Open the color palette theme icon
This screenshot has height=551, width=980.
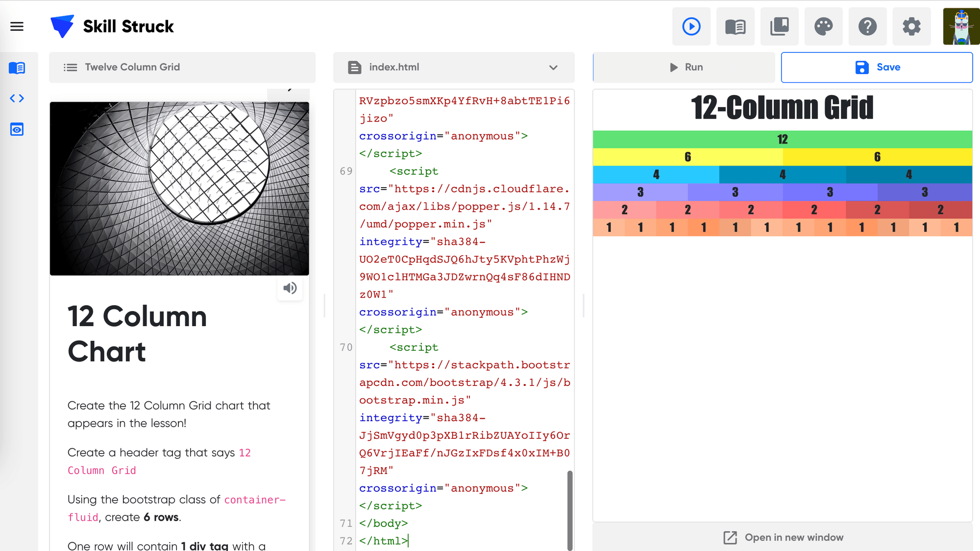coord(823,26)
